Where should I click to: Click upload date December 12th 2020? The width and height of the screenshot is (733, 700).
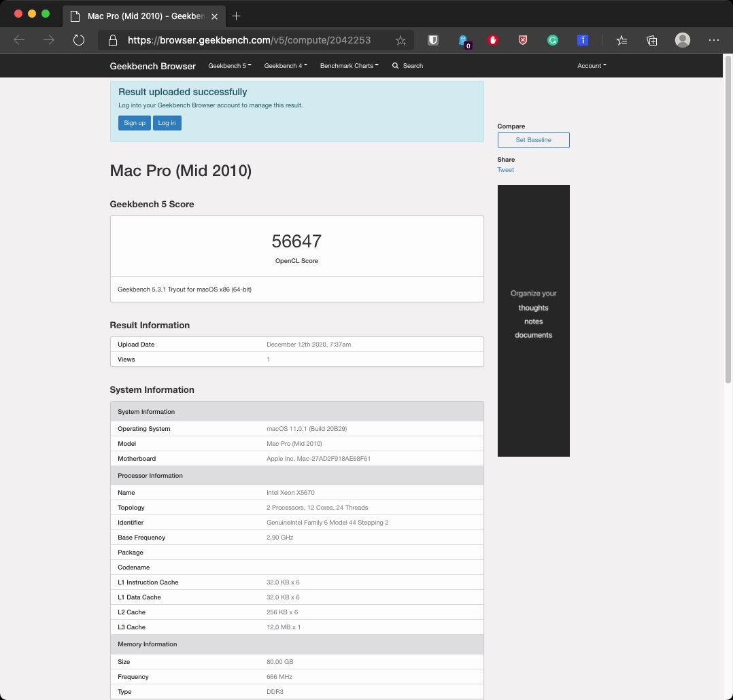pyautogui.click(x=309, y=345)
